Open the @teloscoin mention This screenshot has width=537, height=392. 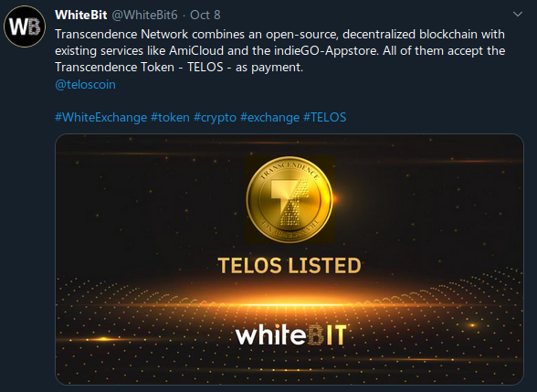(85, 84)
